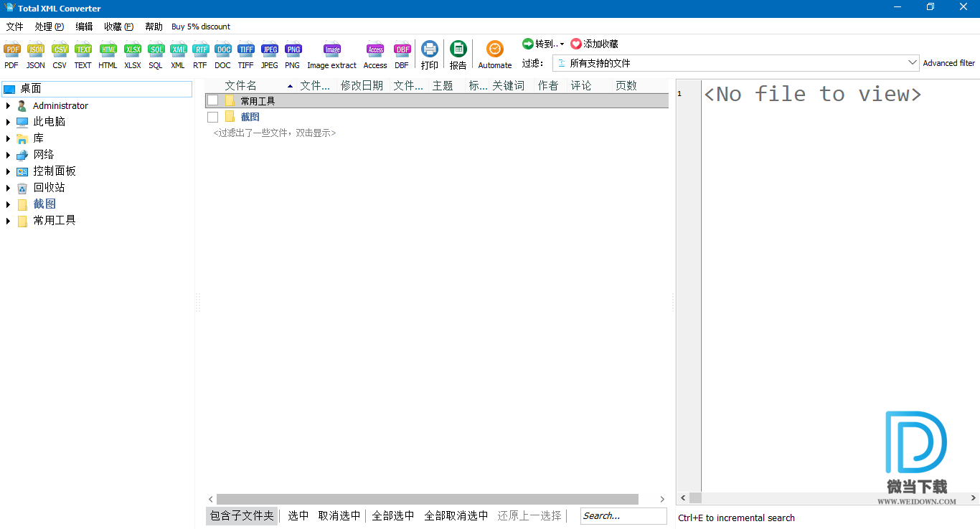Open the 收藏 menu

tap(118, 27)
